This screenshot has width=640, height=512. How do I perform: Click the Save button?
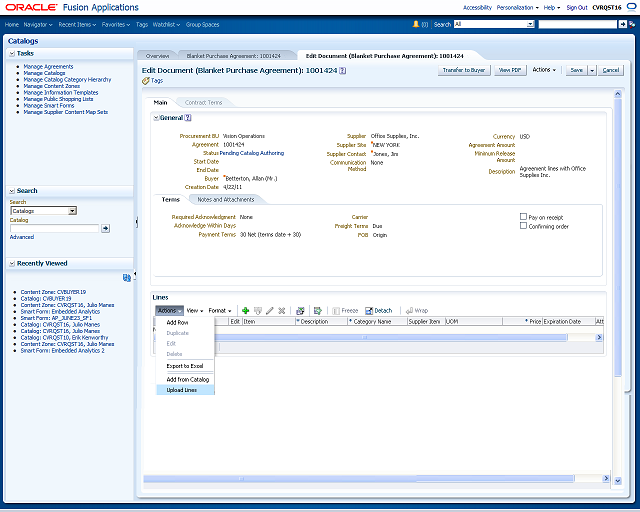point(576,70)
